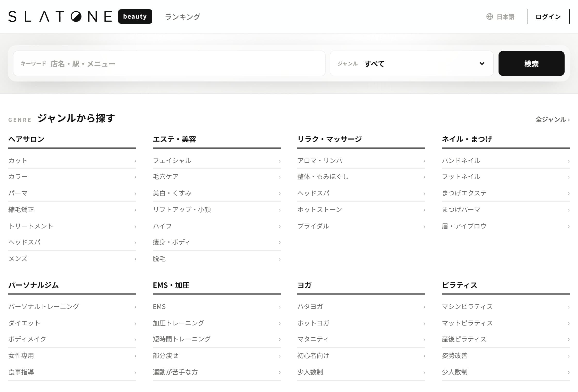Select ハイフ genre
The image size is (578, 392).
click(217, 226)
